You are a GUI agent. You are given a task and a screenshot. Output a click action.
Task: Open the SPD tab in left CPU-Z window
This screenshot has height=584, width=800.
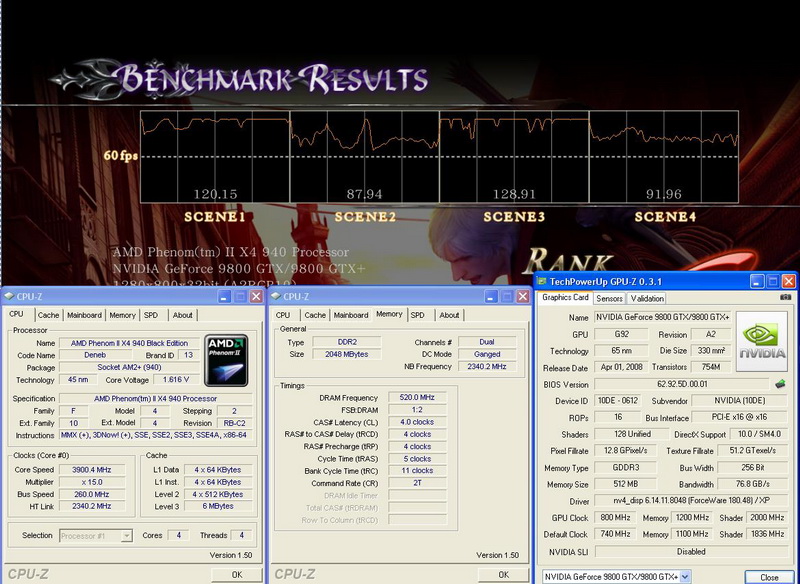pyautogui.click(x=151, y=315)
